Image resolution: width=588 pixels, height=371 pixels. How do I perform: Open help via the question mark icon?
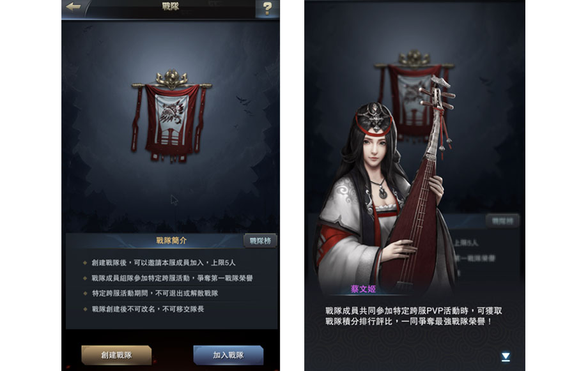(267, 8)
